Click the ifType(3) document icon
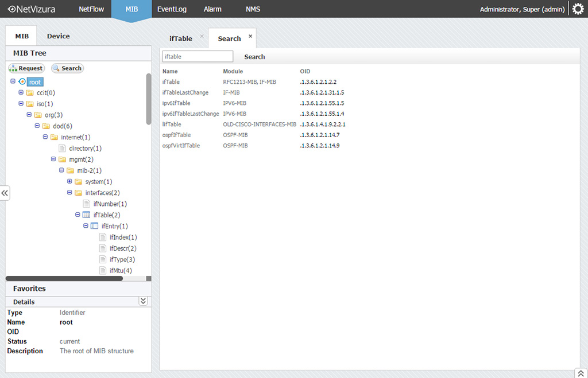 [103, 259]
